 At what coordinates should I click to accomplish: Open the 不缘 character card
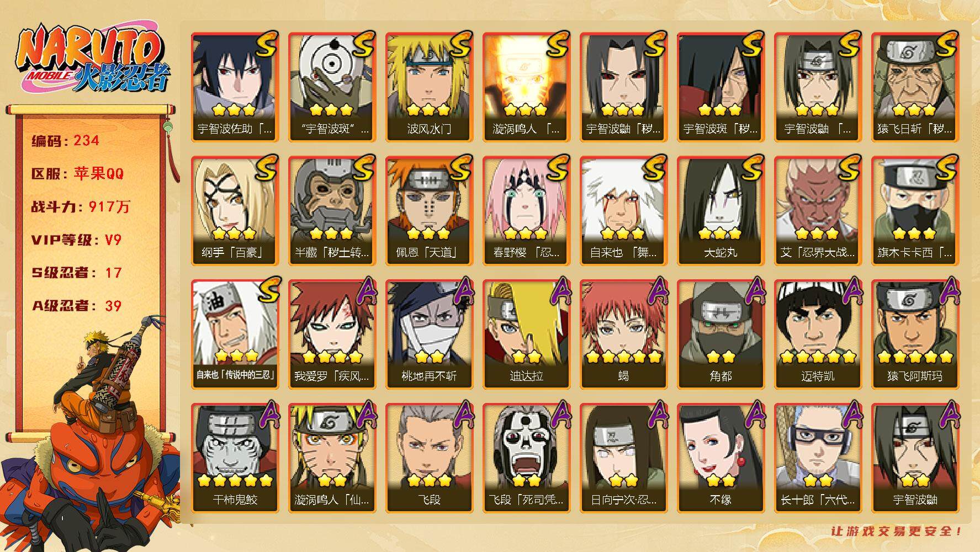click(721, 458)
